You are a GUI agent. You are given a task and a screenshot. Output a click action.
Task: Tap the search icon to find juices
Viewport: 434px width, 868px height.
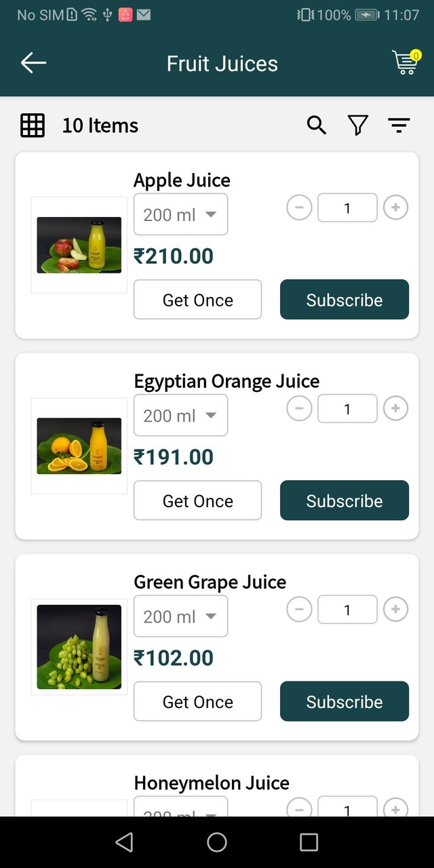click(x=316, y=125)
